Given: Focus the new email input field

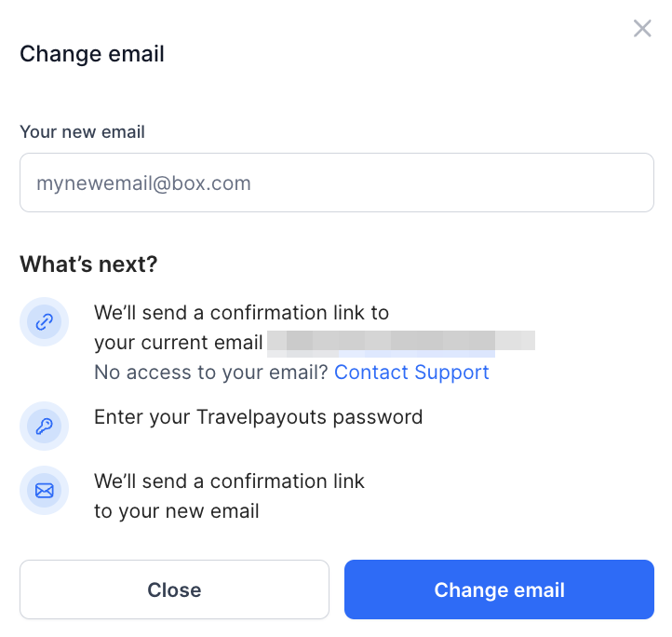Looking at the screenshot, I should click(x=336, y=183).
